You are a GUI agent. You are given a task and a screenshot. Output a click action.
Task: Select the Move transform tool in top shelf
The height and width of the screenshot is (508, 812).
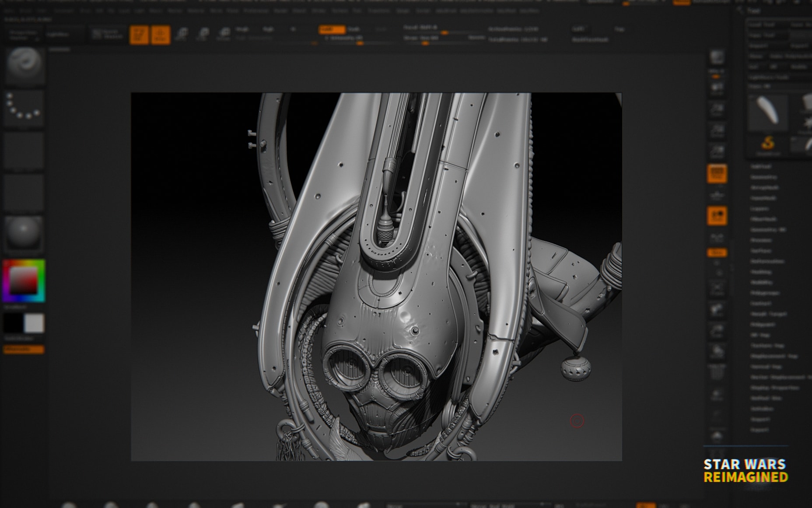182,35
